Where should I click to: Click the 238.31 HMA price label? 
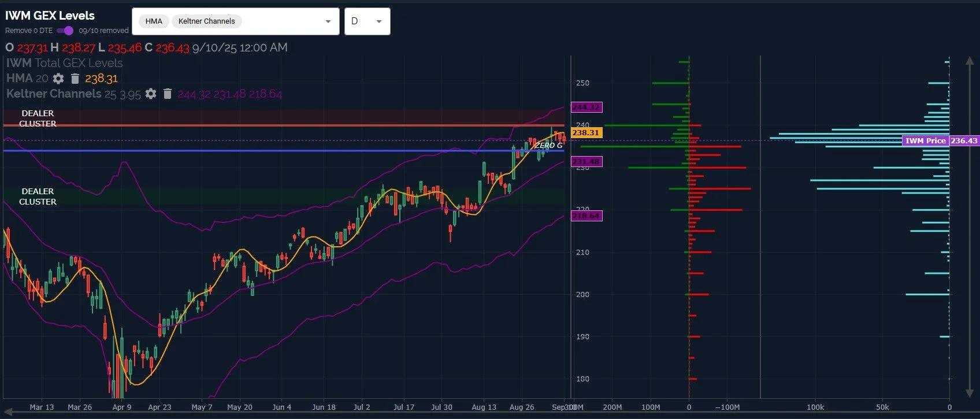pyautogui.click(x=586, y=132)
